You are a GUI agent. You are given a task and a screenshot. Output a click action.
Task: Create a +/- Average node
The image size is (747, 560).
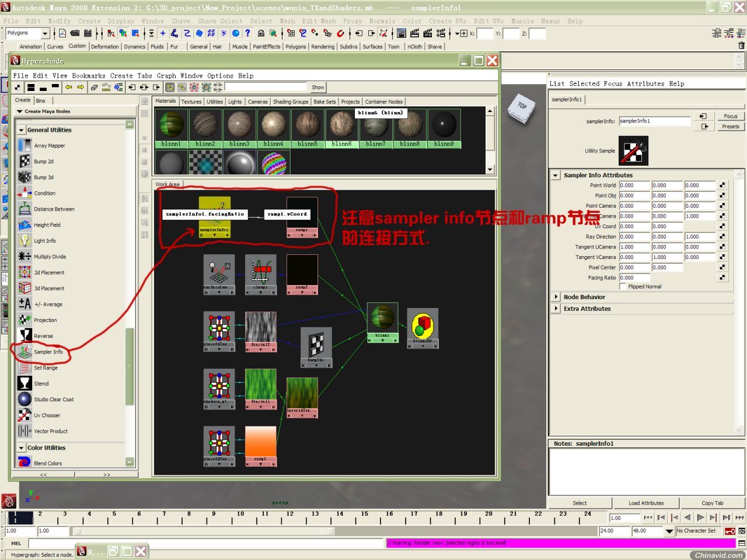[40, 304]
